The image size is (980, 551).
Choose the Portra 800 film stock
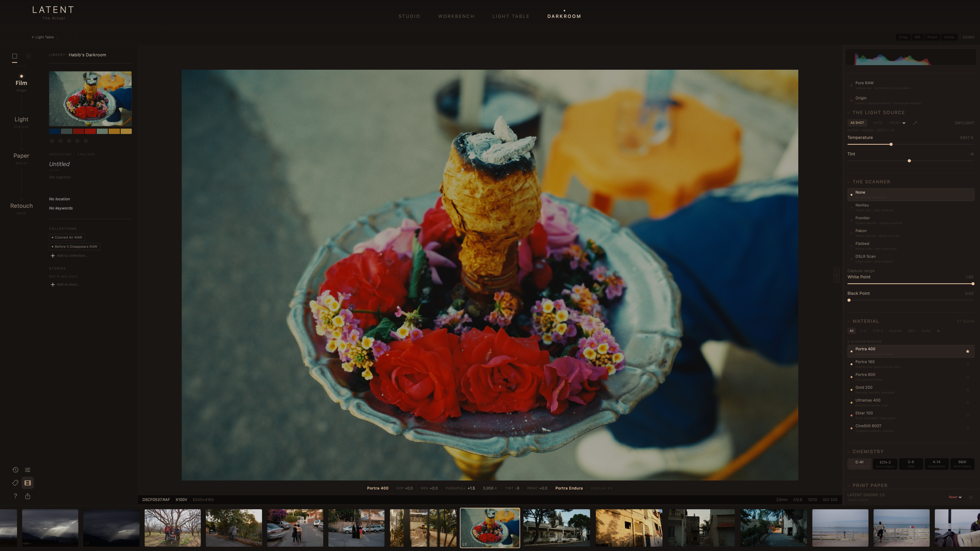click(910, 377)
